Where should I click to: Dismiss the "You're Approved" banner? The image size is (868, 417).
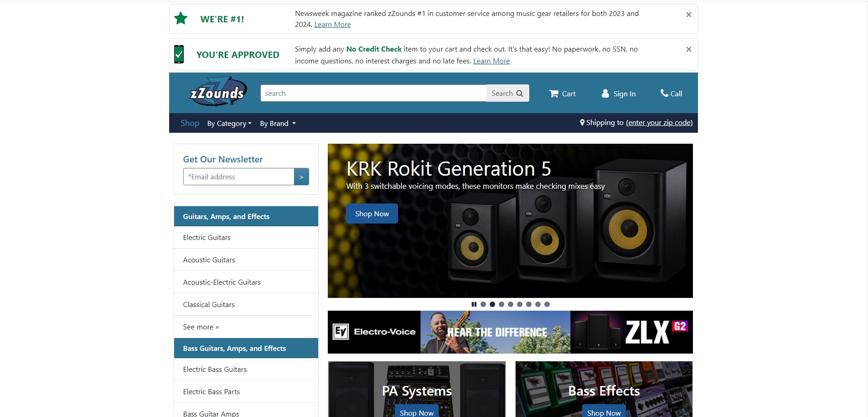pyautogui.click(x=688, y=49)
